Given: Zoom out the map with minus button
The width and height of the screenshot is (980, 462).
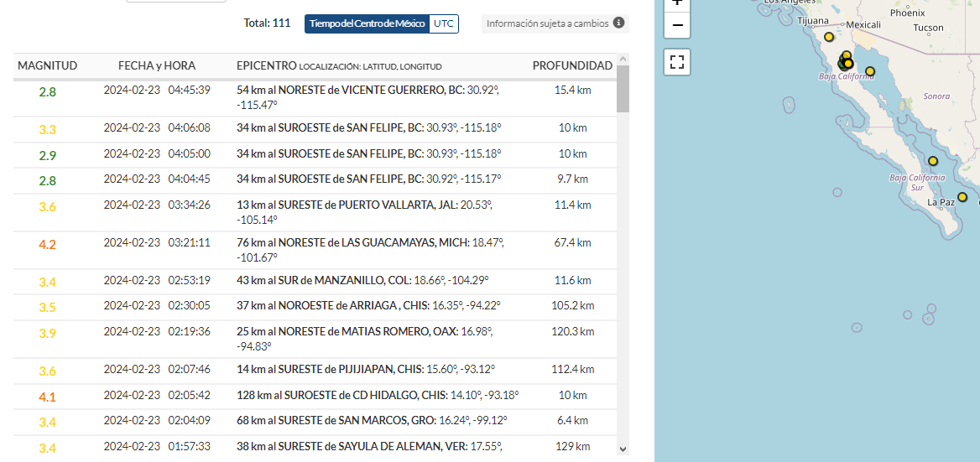Looking at the screenshot, I should [x=677, y=25].
